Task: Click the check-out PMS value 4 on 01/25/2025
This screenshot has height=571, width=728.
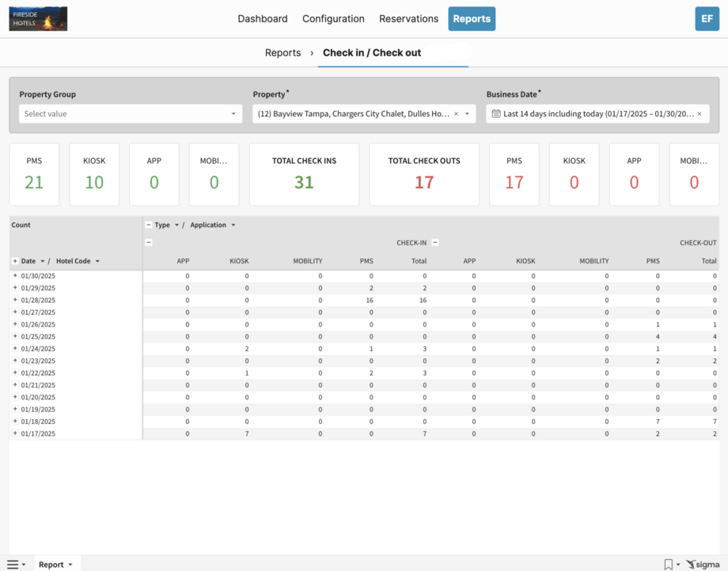Action: point(658,336)
